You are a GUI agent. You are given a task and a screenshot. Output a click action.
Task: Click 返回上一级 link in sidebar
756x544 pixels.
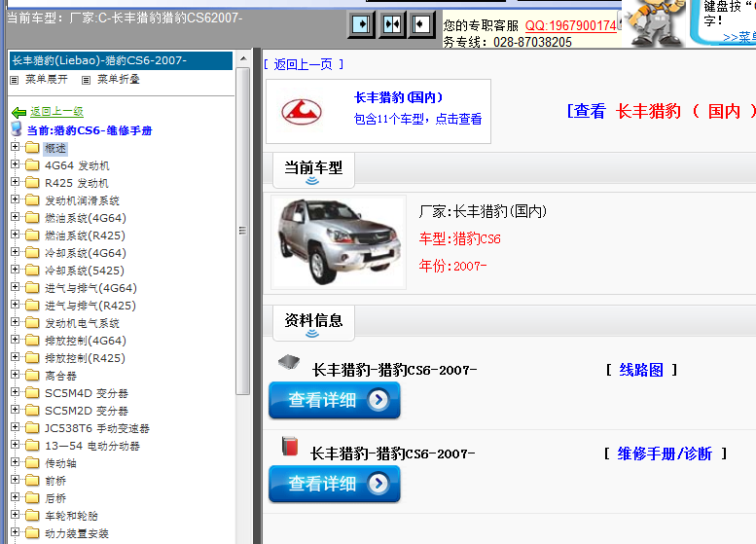point(56,111)
